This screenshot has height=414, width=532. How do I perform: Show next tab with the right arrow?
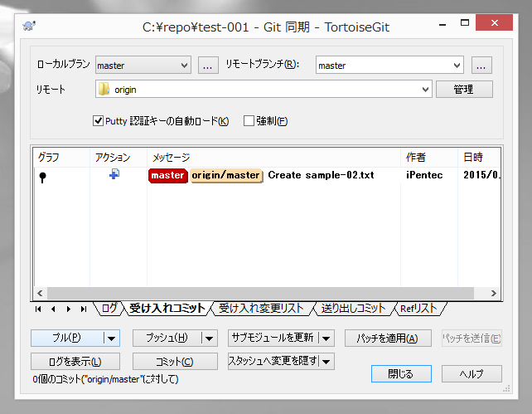[x=69, y=309]
